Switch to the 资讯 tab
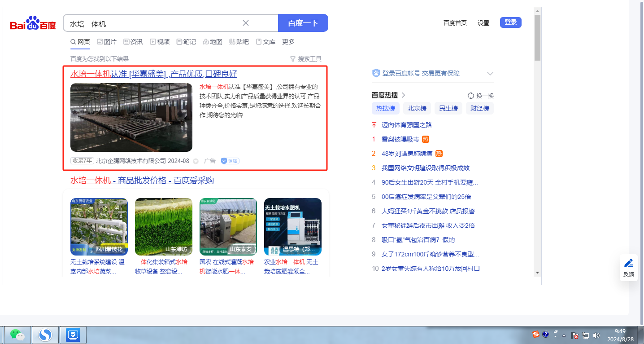This screenshot has height=344, width=644. (x=133, y=42)
